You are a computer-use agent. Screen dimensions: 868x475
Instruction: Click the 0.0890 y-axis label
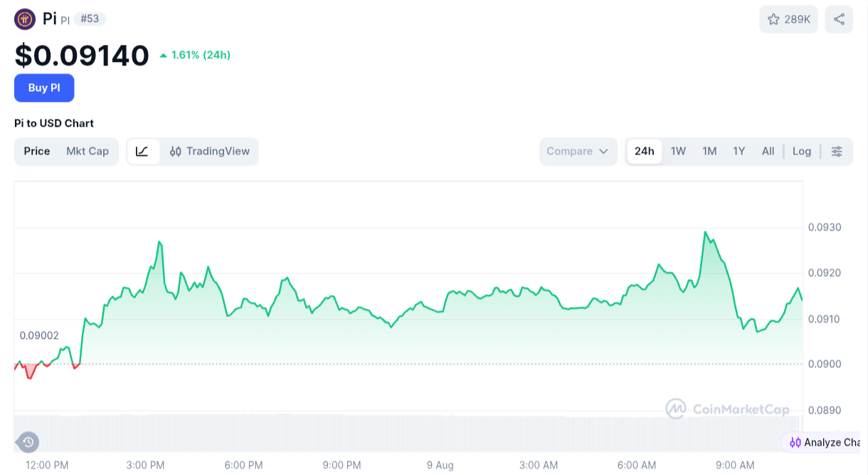pyautogui.click(x=825, y=410)
